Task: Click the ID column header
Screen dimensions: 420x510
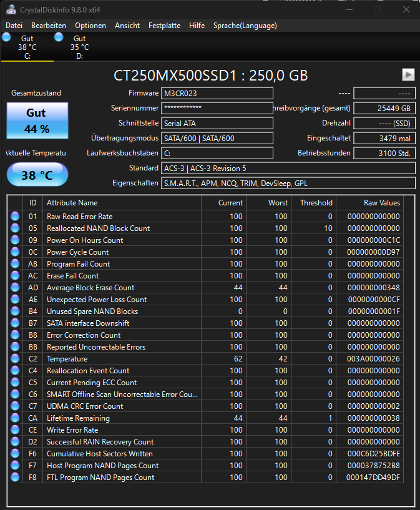Action: [x=33, y=203]
